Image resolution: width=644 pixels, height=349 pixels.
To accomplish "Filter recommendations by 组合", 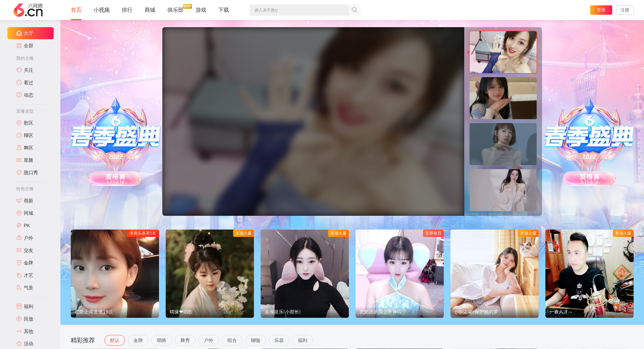I will [232, 340].
